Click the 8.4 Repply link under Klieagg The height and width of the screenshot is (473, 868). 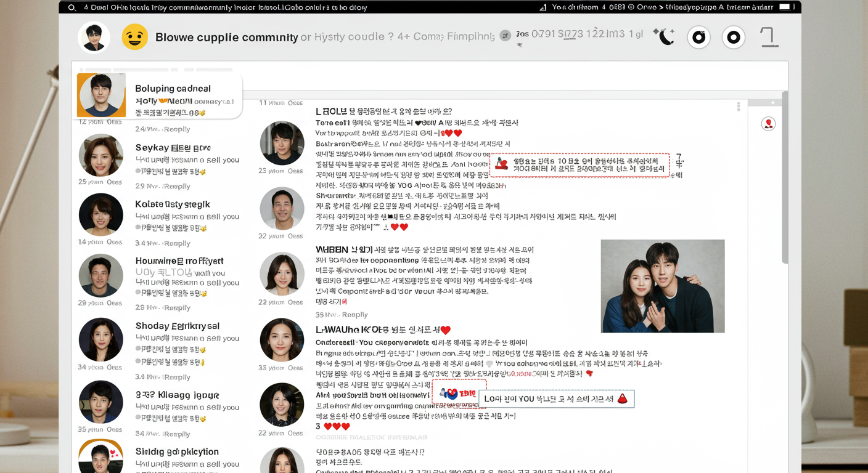coord(163,434)
